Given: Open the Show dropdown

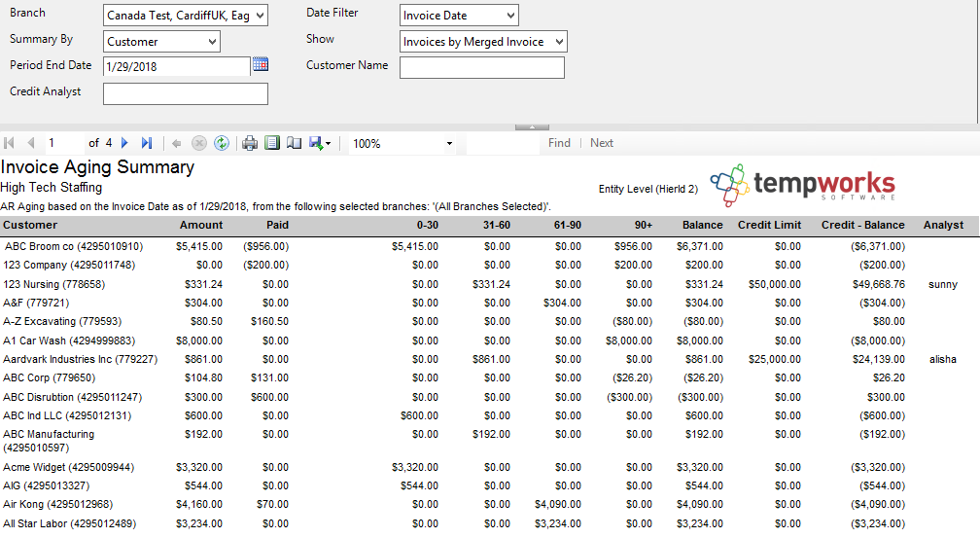Looking at the screenshot, I should pyautogui.click(x=559, y=42).
